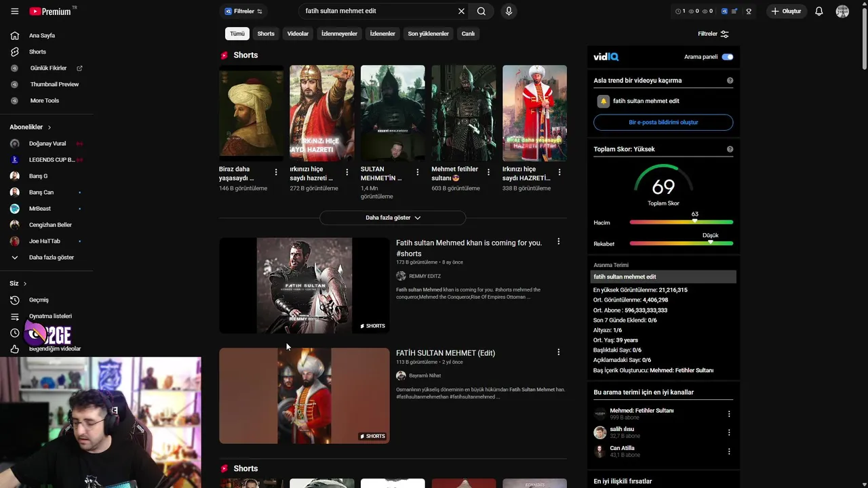The width and height of the screenshot is (868, 488).
Task: Select the Videolar filter chip
Action: (x=298, y=33)
